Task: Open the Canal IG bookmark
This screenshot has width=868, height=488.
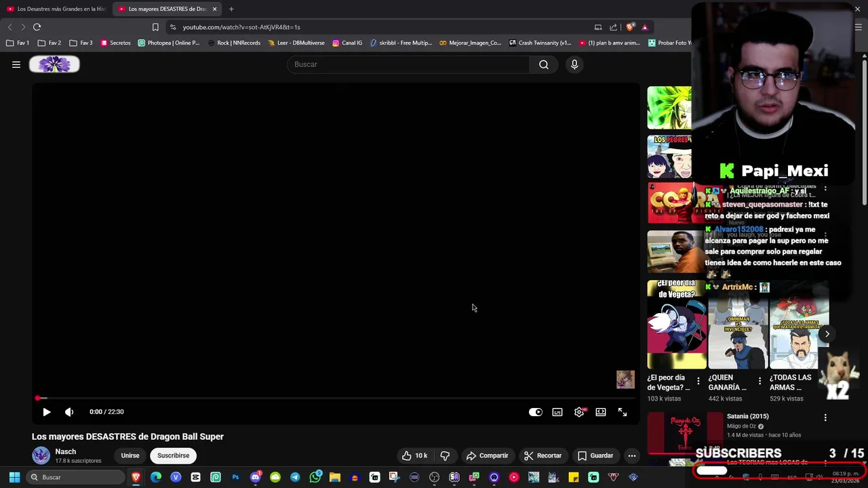Action: 347,43
